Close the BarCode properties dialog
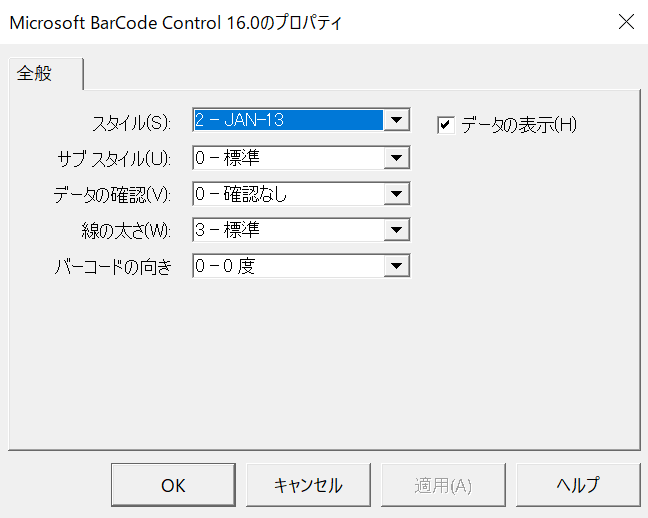The height and width of the screenshot is (518, 648). (626, 22)
